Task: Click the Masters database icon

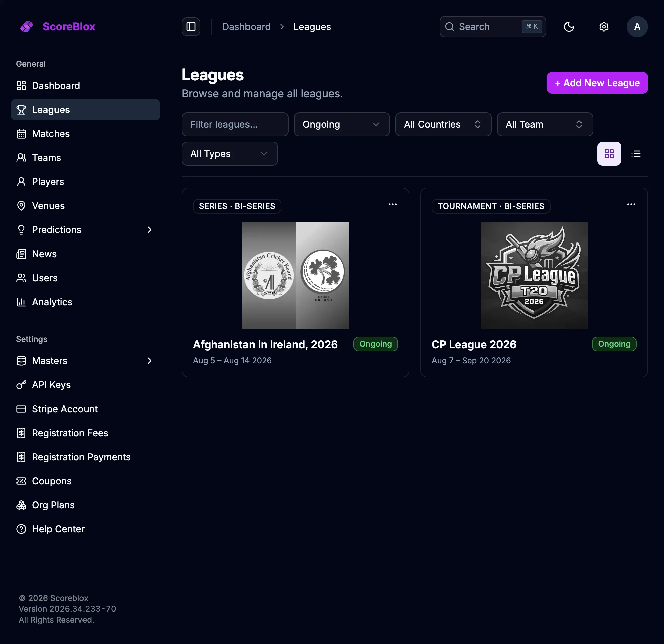Action: 21,361
